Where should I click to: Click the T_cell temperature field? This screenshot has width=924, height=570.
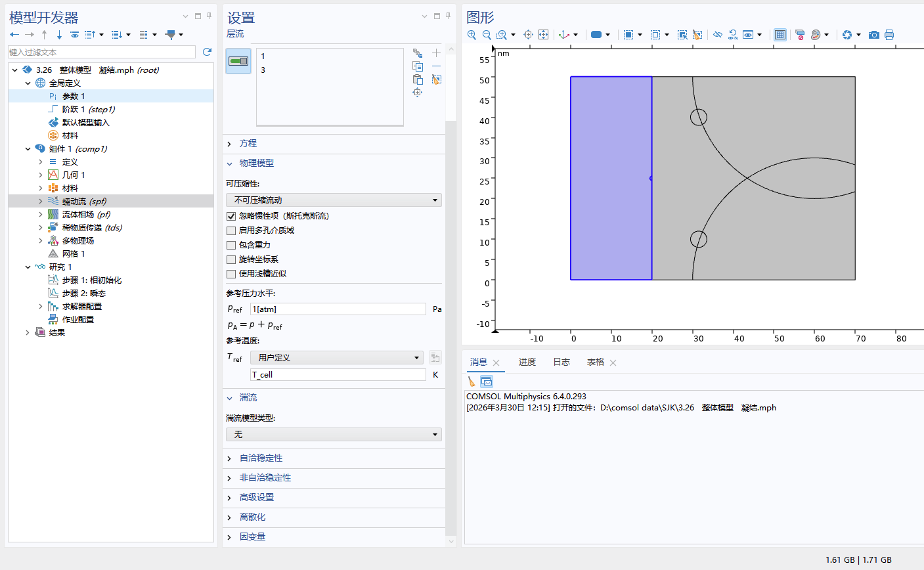point(338,374)
